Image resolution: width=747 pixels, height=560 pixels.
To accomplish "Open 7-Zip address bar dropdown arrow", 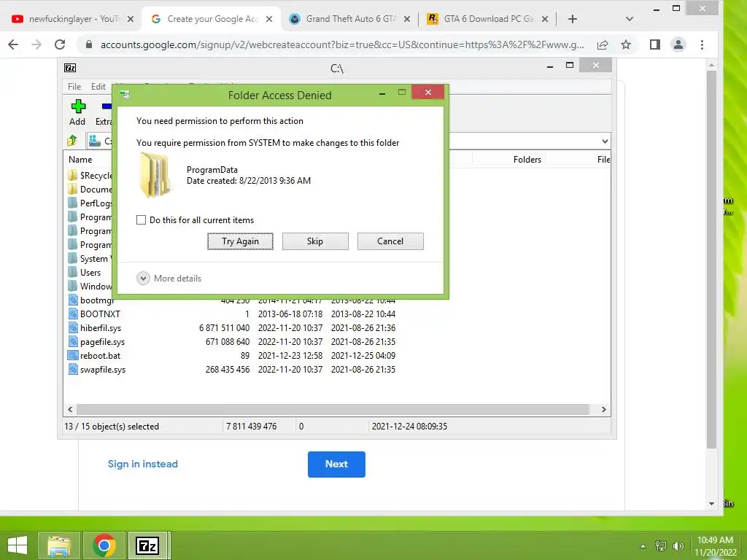I will tap(605, 141).
